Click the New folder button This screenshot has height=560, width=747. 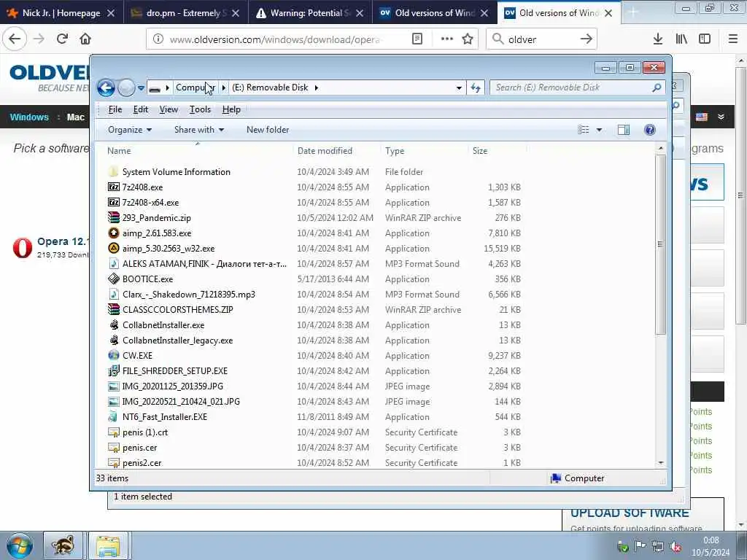click(x=268, y=130)
